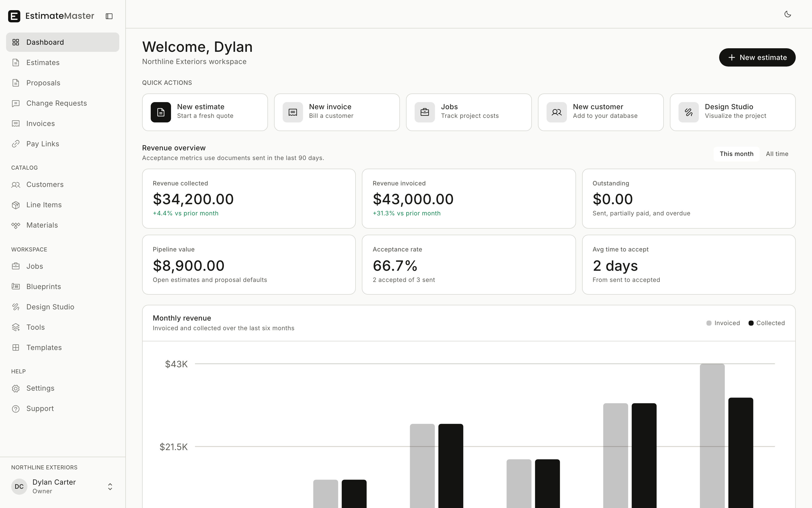Image resolution: width=812 pixels, height=508 pixels.
Task: Click the Dashboard grid icon in the sidebar
Action: coord(16,42)
